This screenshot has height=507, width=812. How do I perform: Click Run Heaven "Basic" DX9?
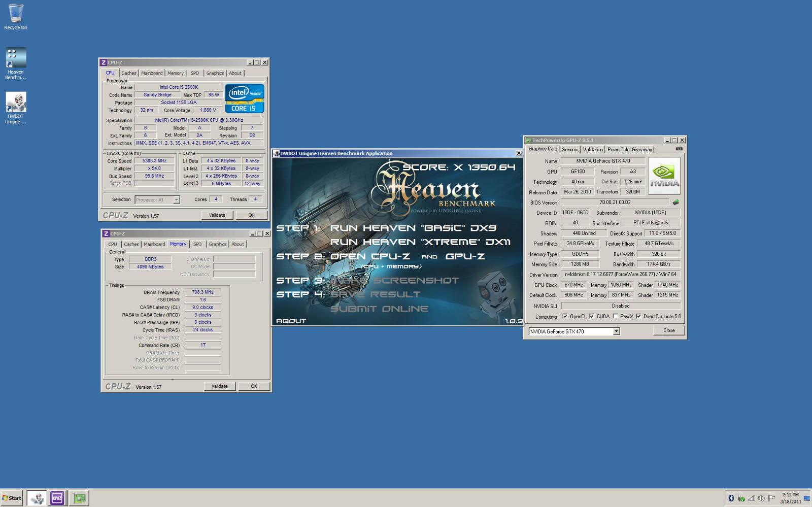[413, 228]
